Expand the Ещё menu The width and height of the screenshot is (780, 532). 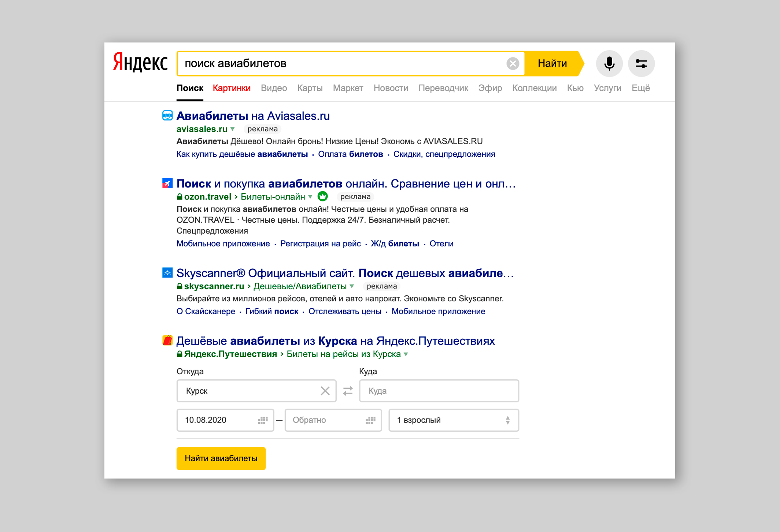click(641, 88)
